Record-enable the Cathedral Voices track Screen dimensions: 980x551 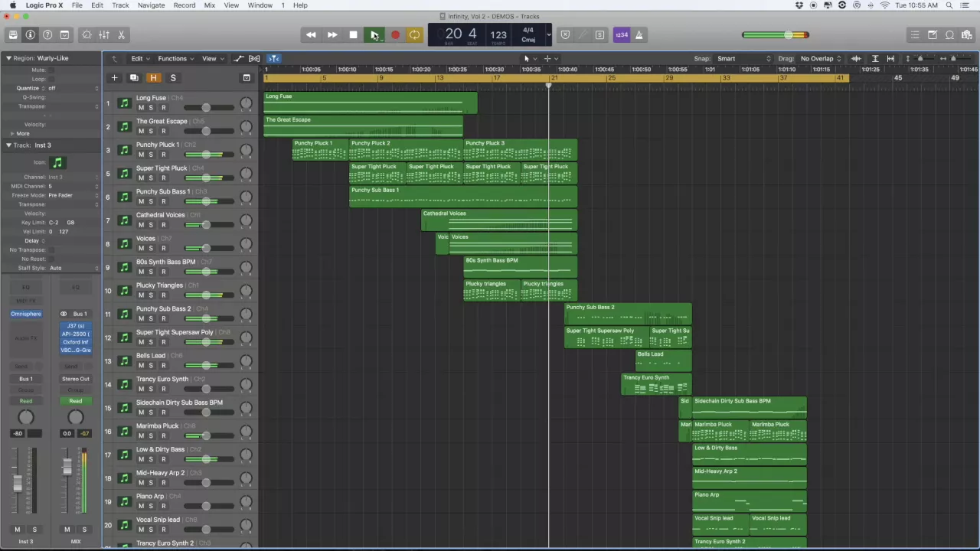pos(163,225)
